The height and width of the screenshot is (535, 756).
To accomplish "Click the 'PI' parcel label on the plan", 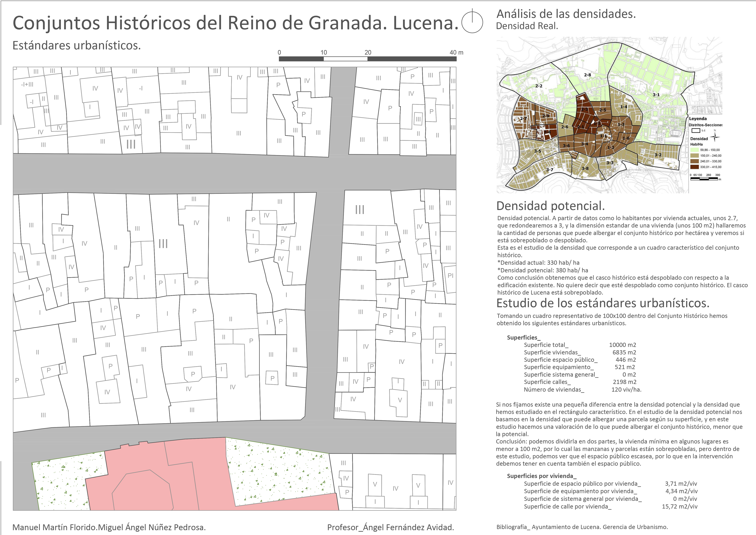I will (450, 275).
